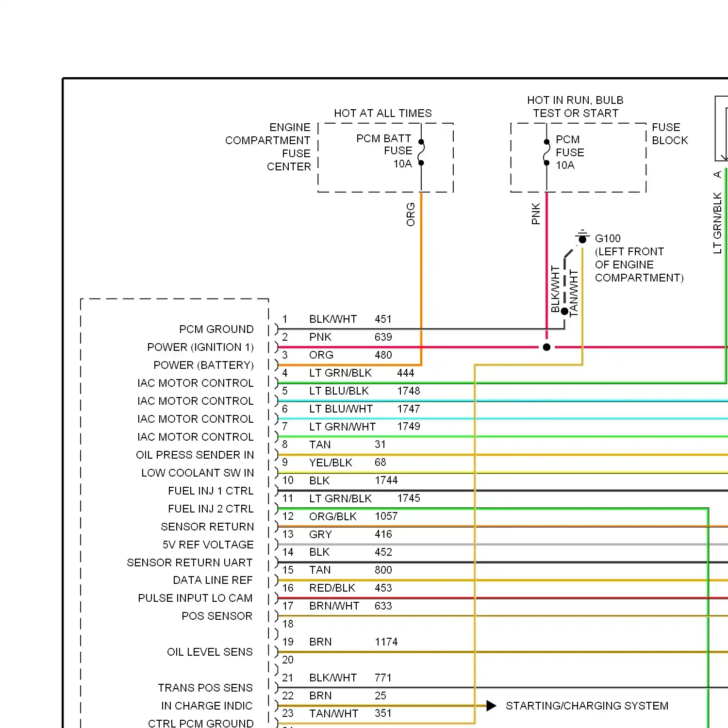The height and width of the screenshot is (728, 728).
Task: Click the YEL/BLK wire color label
Action: 331,463
